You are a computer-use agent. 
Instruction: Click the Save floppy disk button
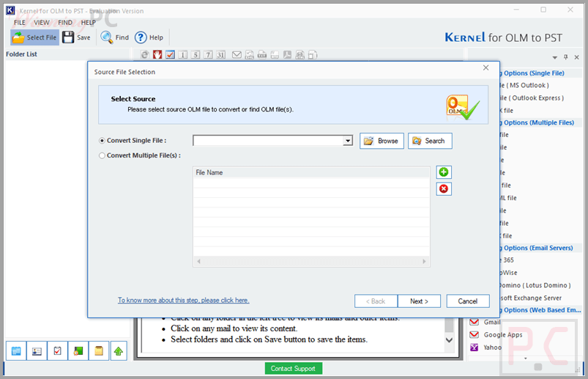click(x=76, y=37)
